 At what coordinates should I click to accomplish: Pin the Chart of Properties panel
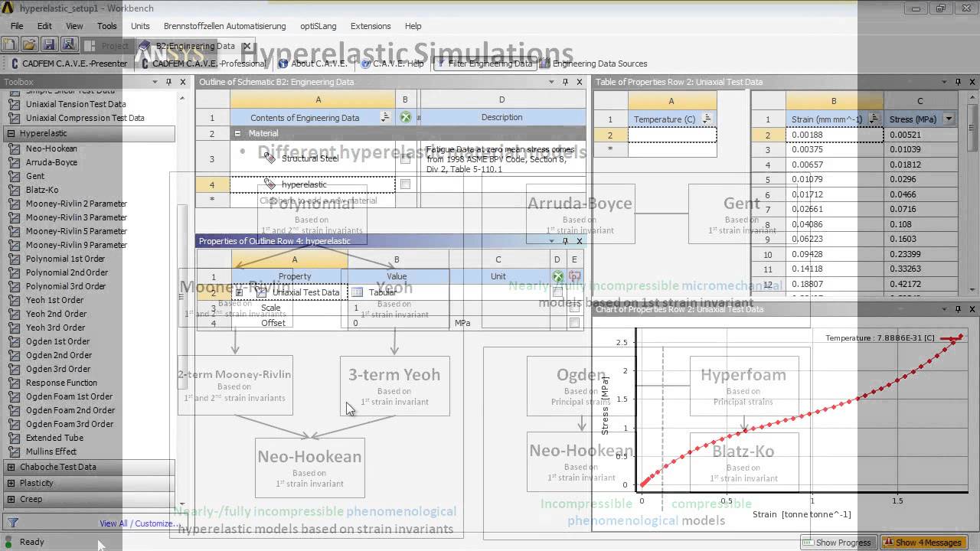point(958,309)
